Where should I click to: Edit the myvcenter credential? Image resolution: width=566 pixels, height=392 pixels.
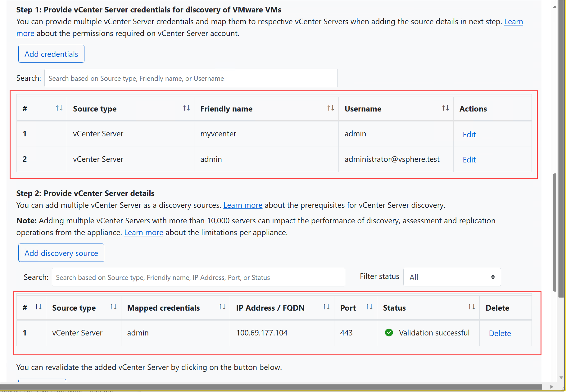pyautogui.click(x=469, y=134)
